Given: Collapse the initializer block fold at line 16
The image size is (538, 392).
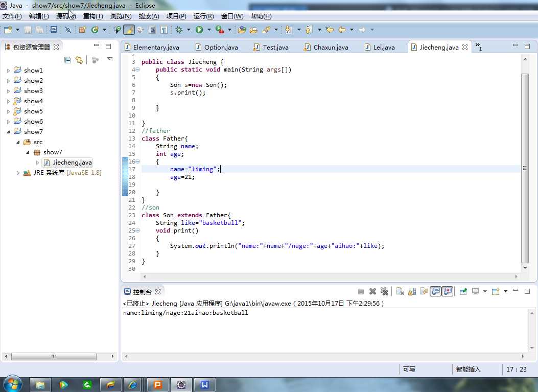Looking at the screenshot, I should tap(137, 162).
